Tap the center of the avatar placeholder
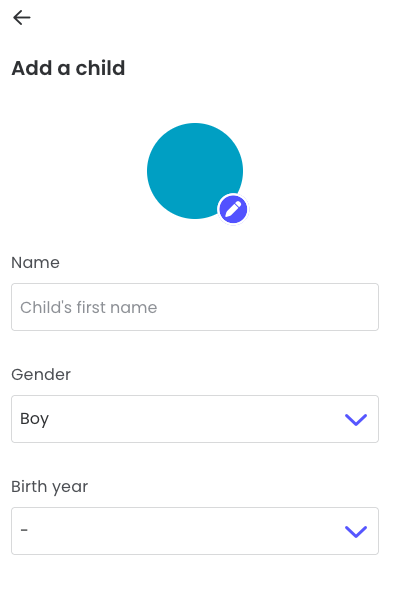The width and height of the screenshot is (396, 607). pos(195,171)
